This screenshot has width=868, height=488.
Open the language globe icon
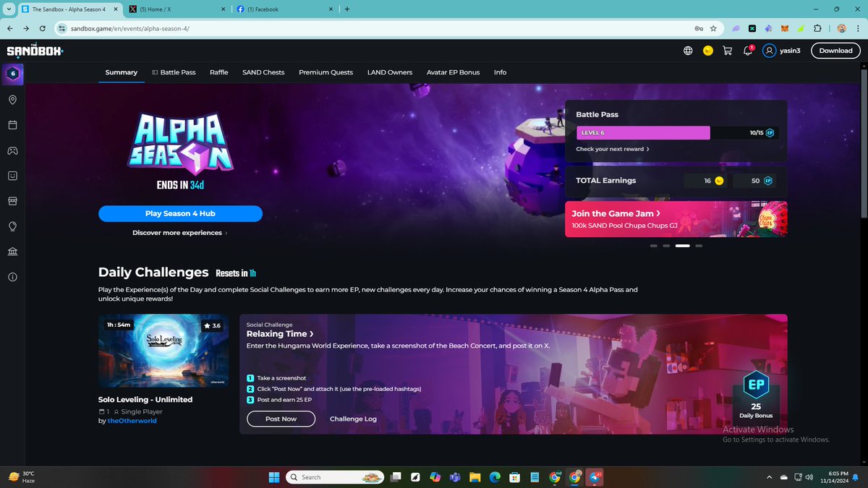click(x=688, y=51)
